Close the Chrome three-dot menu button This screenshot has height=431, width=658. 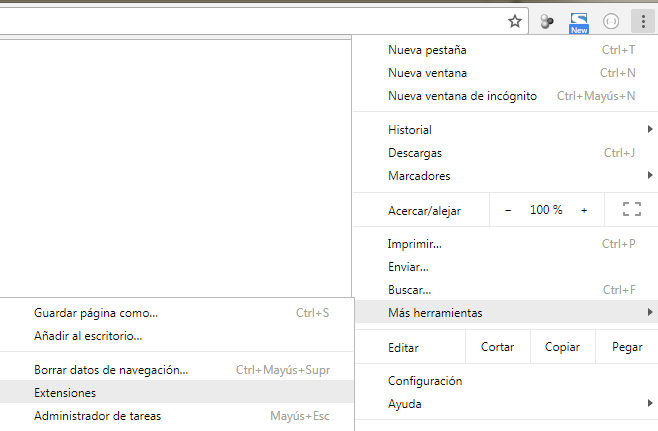642,21
